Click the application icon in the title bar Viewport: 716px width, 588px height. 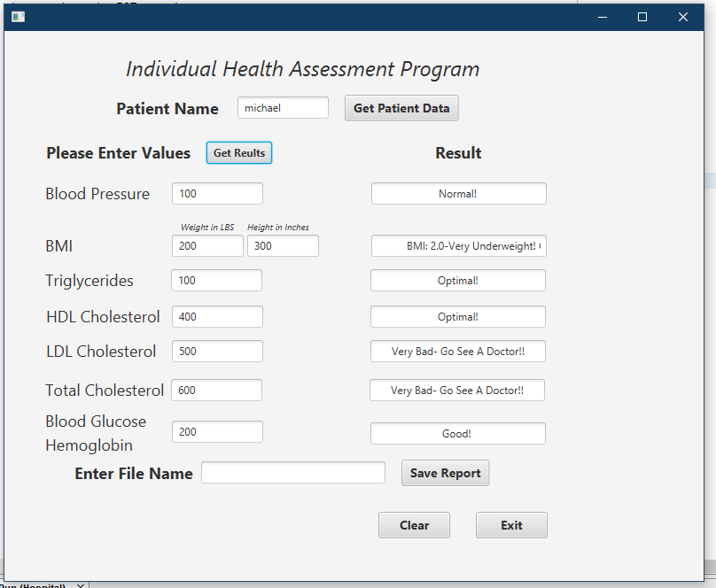pos(18,16)
